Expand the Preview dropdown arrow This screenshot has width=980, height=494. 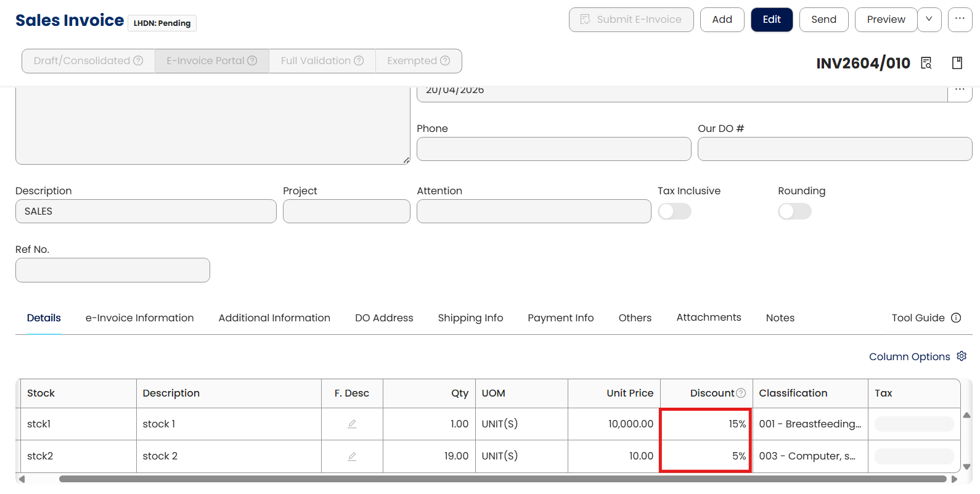(x=929, y=20)
